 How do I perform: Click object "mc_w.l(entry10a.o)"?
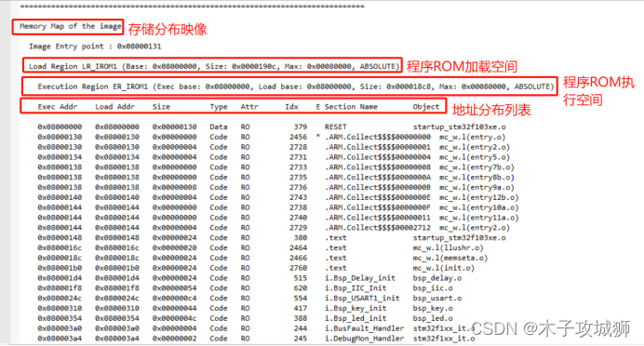pyautogui.click(x=479, y=207)
